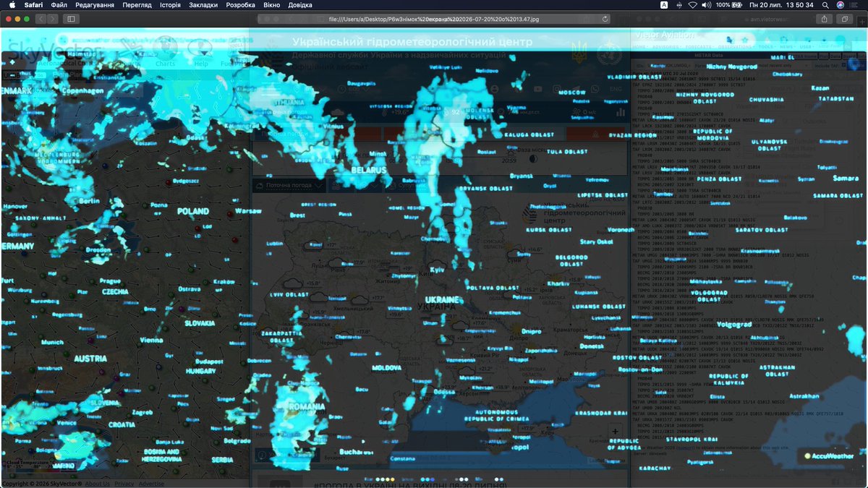This screenshot has height=488, width=868.
Task: Click the map zoom-in plus button
Action: (615, 432)
